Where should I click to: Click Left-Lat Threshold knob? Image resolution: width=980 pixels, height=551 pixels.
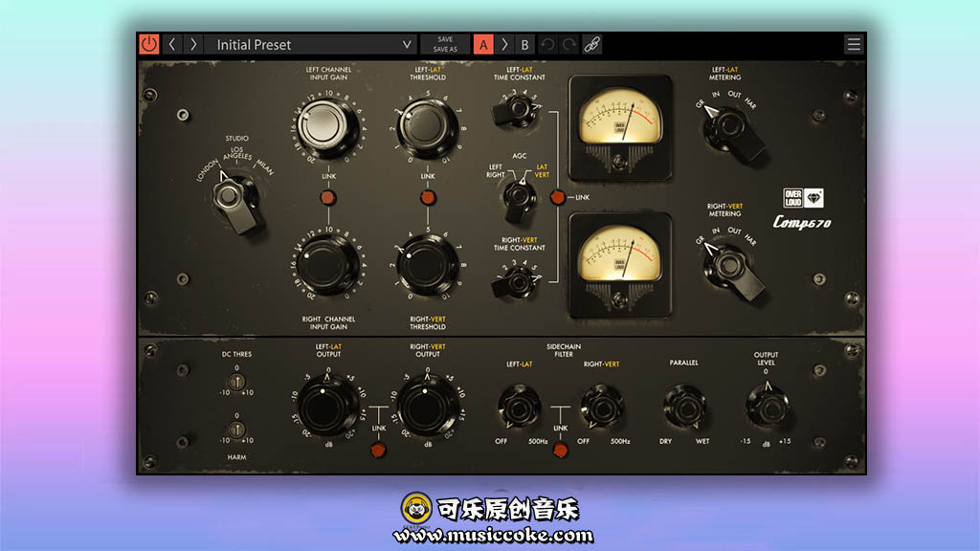tap(428, 129)
